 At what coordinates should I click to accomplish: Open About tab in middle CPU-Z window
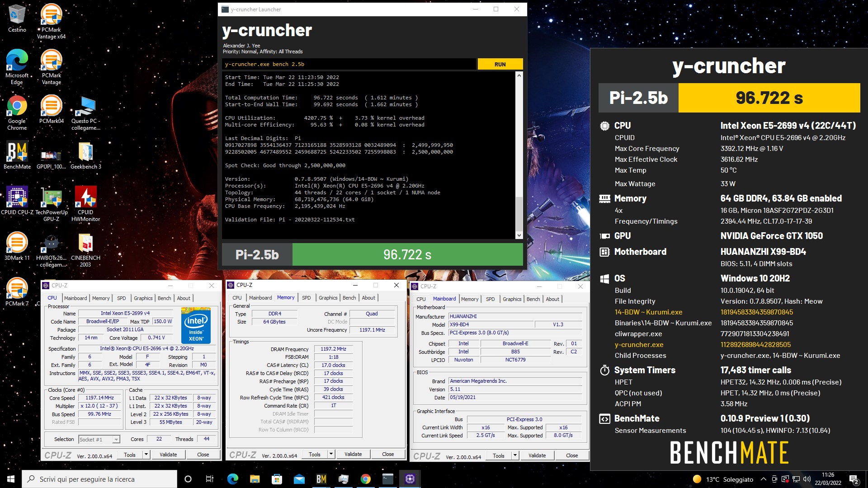(x=368, y=298)
